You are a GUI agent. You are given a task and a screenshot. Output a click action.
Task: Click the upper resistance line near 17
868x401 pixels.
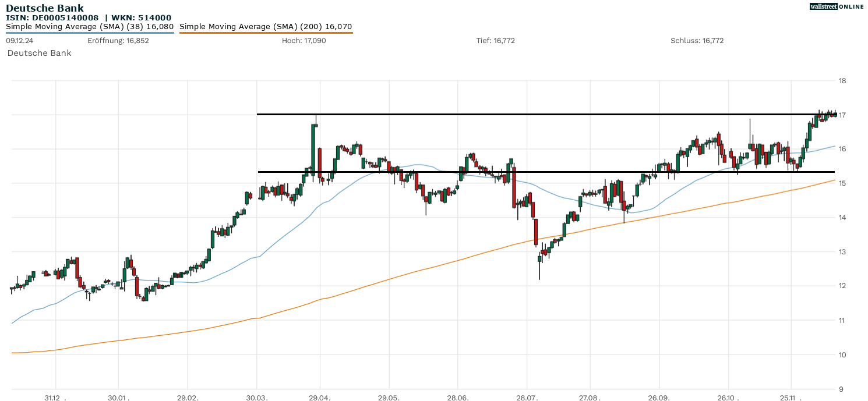pyautogui.click(x=524, y=114)
